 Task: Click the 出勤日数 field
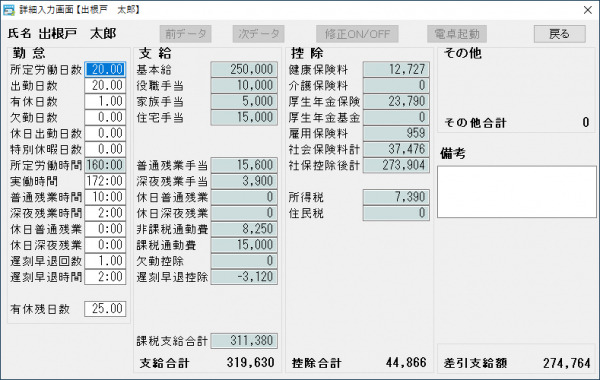105,85
